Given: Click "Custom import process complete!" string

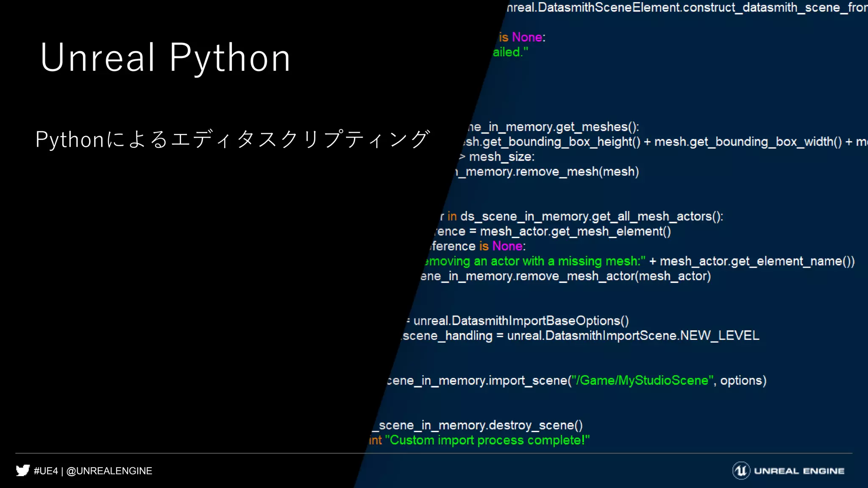Looking at the screenshot, I should click(487, 440).
